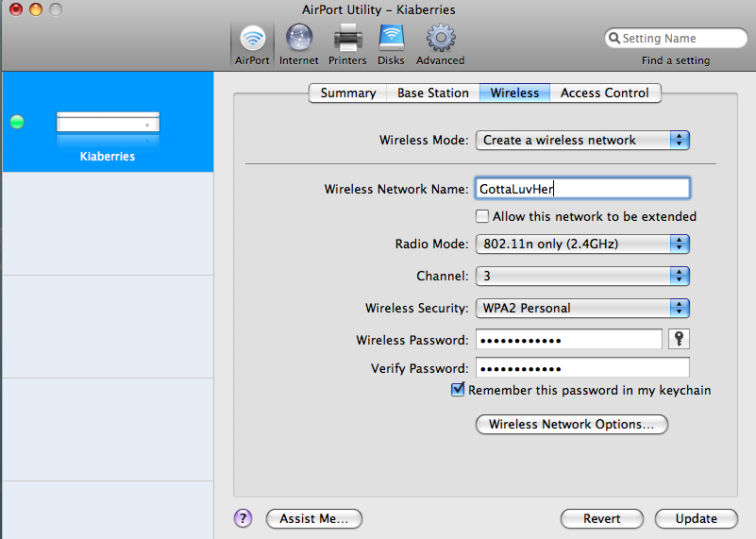The width and height of the screenshot is (756, 539).
Task: Click the key icon beside Wireless Password
Action: point(679,339)
